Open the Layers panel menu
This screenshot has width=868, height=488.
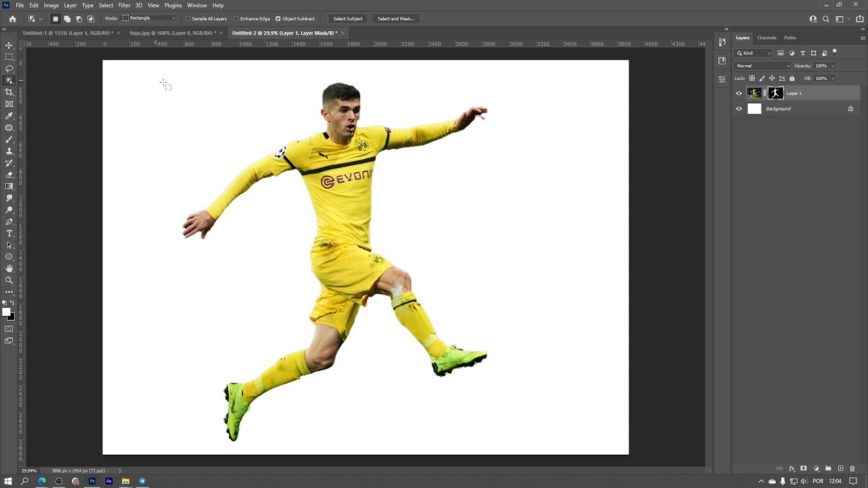pyautogui.click(x=863, y=38)
